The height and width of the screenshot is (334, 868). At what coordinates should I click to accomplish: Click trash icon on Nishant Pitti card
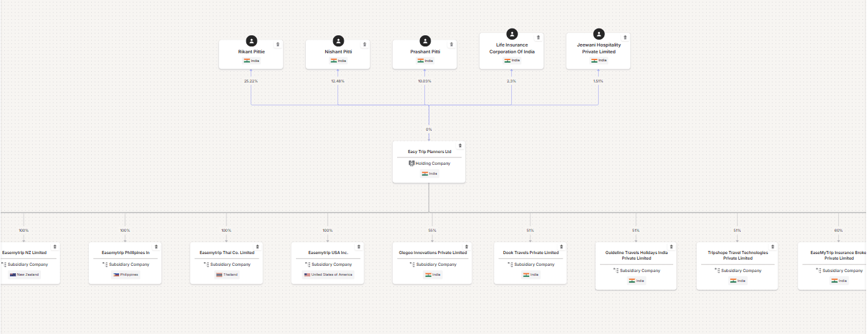click(x=365, y=44)
